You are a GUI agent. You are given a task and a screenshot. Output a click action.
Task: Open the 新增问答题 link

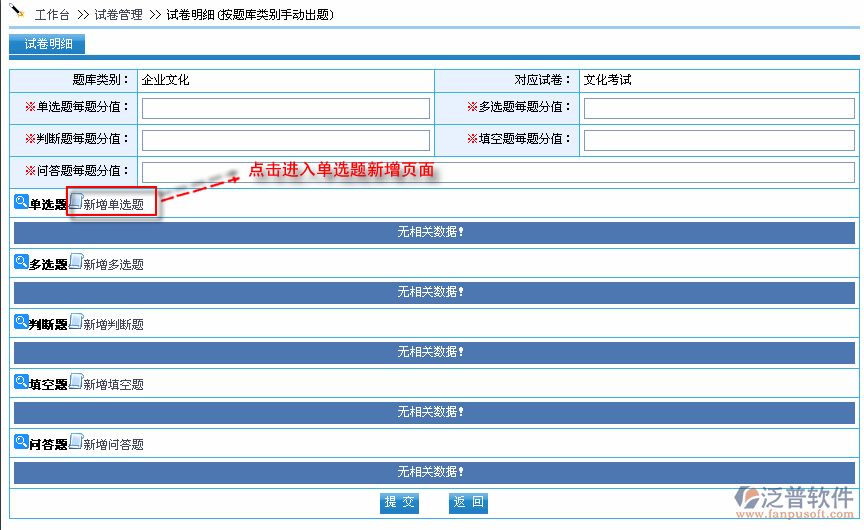pyautogui.click(x=114, y=445)
